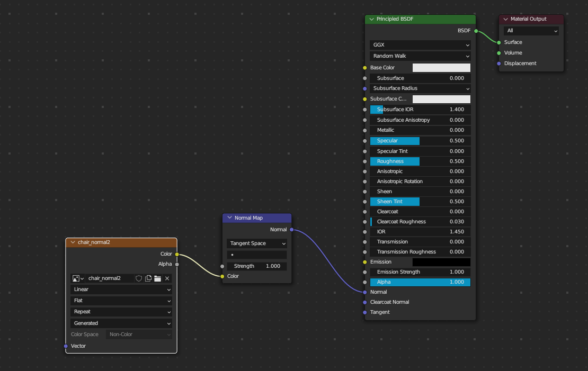Click the Emission Strength field
The width and height of the screenshot is (588, 371).
(420, 272)
